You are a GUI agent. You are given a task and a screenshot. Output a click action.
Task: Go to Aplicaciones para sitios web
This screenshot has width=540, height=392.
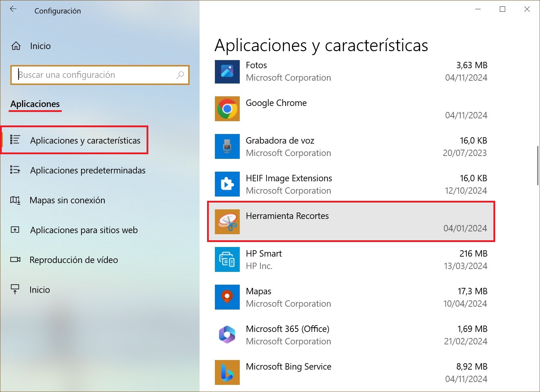click(84, 230)
